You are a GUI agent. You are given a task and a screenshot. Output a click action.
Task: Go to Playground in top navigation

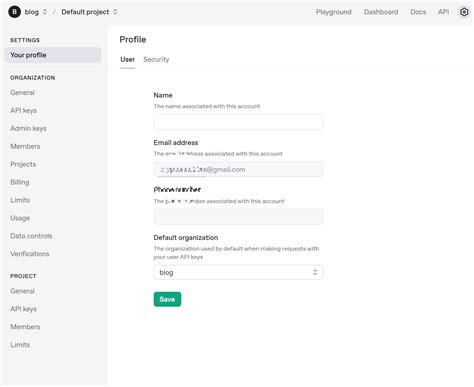[x=333, y=12]
